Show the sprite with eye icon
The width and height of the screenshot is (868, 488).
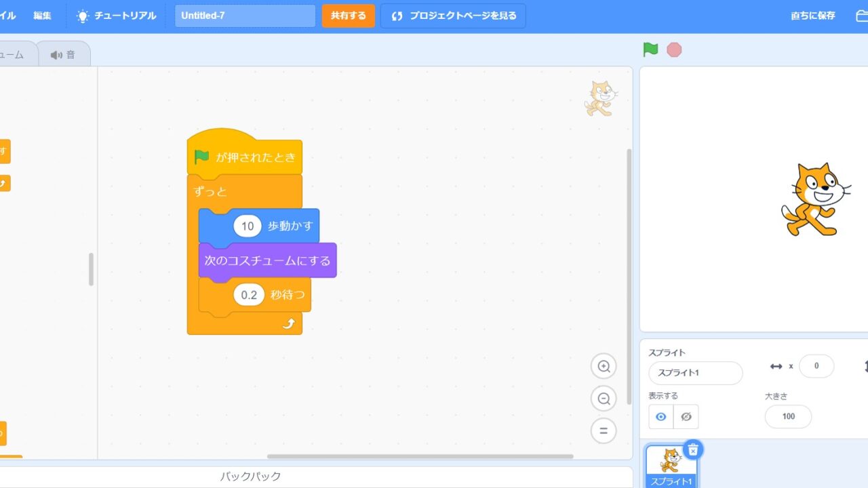661,417
